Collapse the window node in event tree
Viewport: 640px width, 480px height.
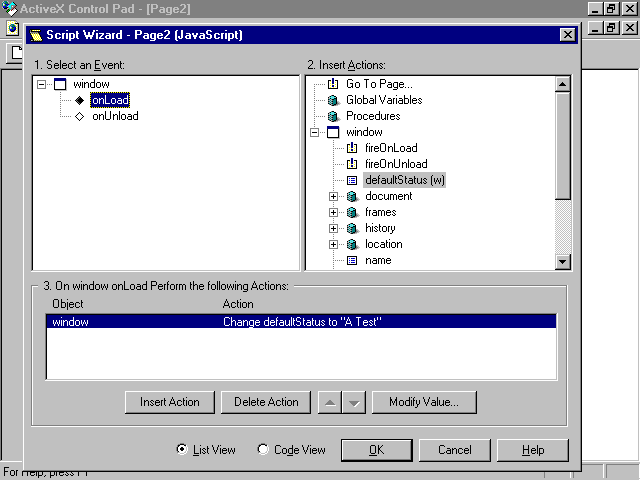pyautogui.click(x=41, y=84)
